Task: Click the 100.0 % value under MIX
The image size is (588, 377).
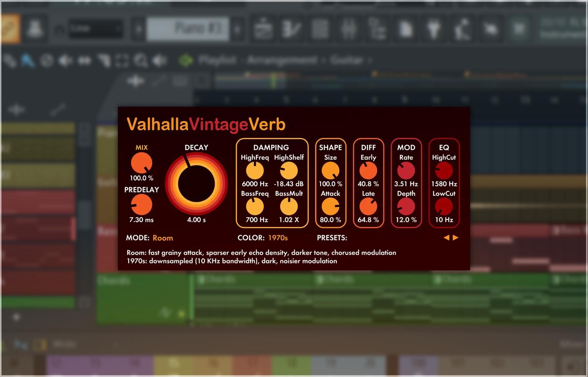Action: [x=141, y=178]
